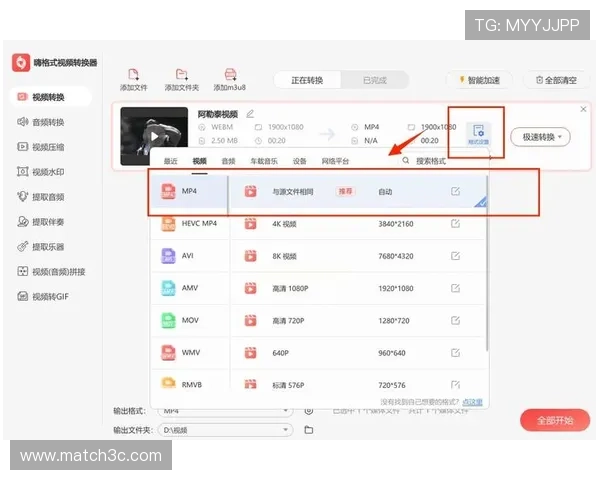The width and height of the screenshot is (600, 480).
Task: Choose RMVB in the format list
Action: [190, 384]
